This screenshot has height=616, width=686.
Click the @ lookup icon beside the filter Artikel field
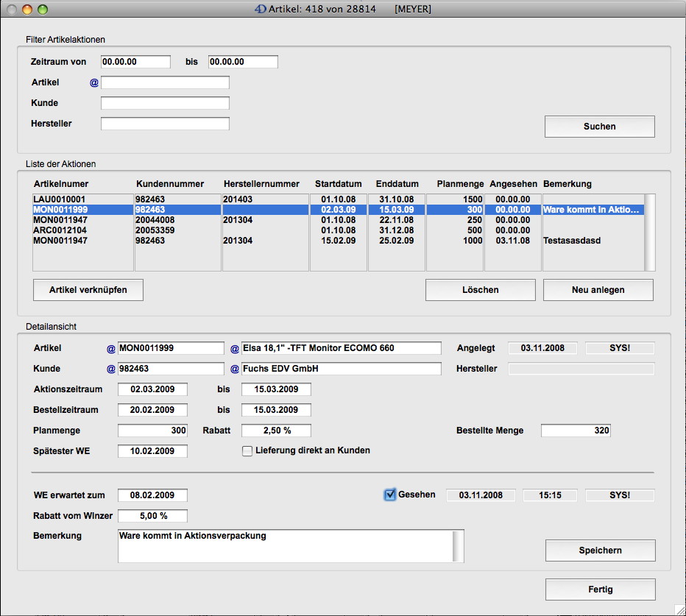(93, 82)
